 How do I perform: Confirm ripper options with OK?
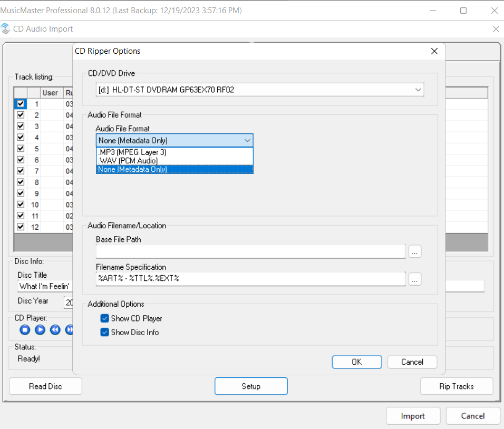356,362
